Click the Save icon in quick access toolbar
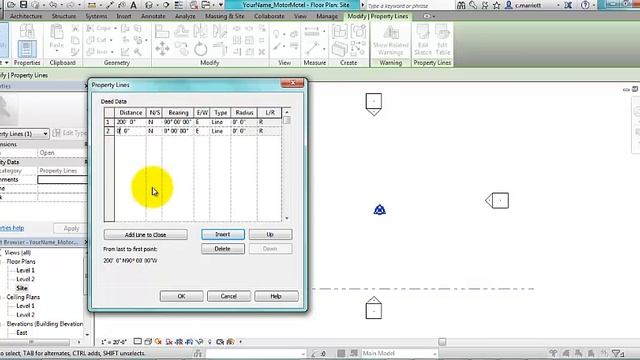640x360 pixels. pos(23,5)
